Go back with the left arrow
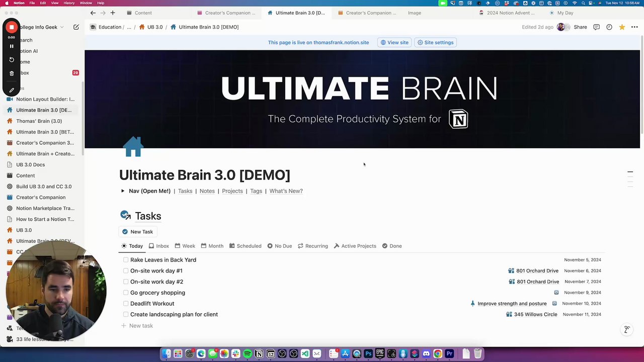Screen dimensions: 644x362 click(93, 13)
